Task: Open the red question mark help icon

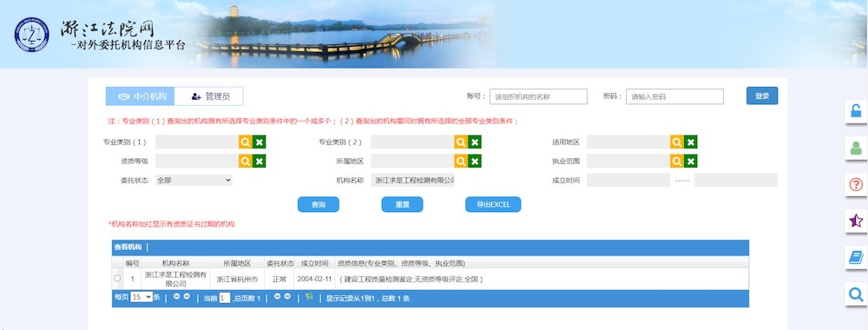Action: tap(856, 184)
